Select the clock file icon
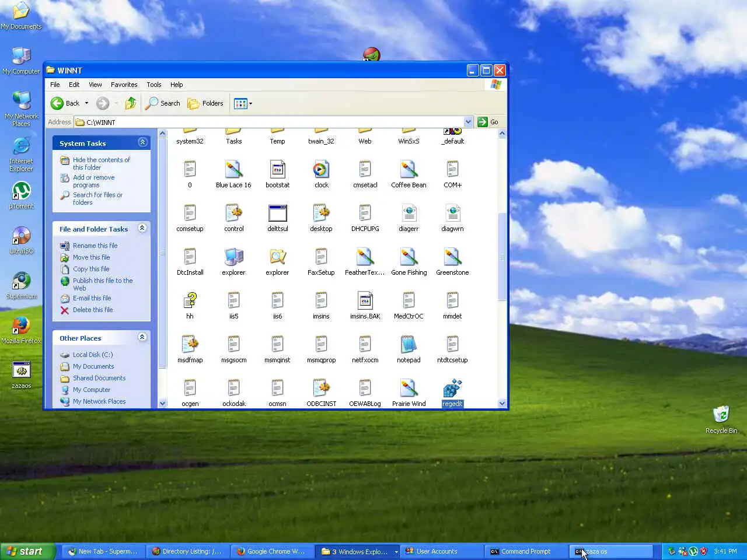This screenshot has height=560, width=747. tap(321, 170)
